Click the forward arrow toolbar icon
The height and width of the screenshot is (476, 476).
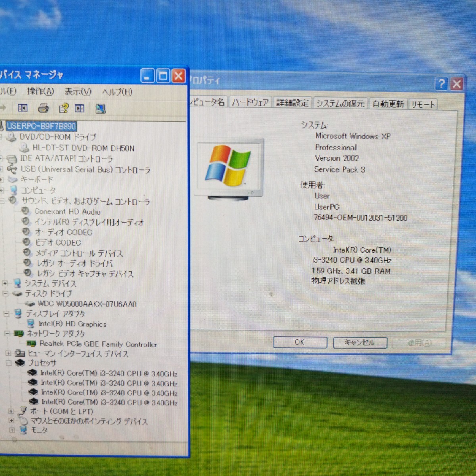pyautogui.click(x=3, y=107)
